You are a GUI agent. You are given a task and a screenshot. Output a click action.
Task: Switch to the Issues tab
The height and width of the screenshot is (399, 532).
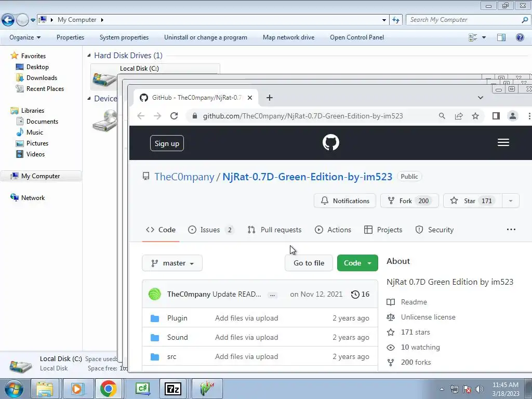coord(210,230)
